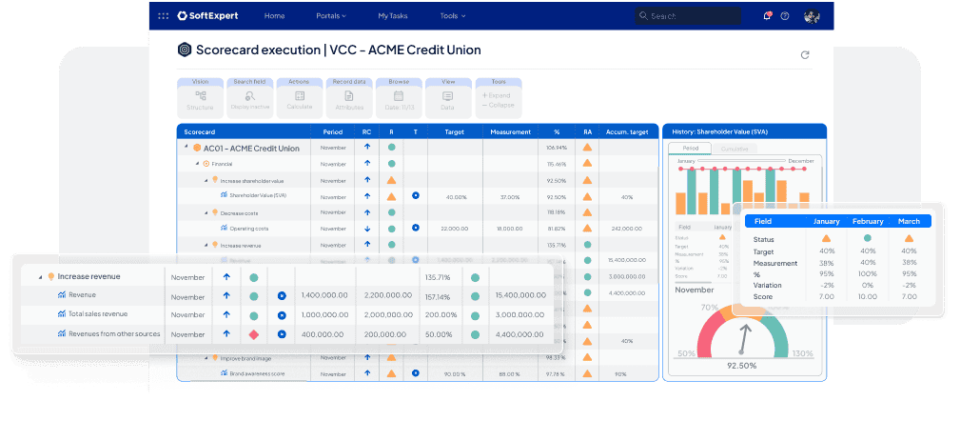Click the 37.00% measurement for Shareholder Value

(509, 196)
